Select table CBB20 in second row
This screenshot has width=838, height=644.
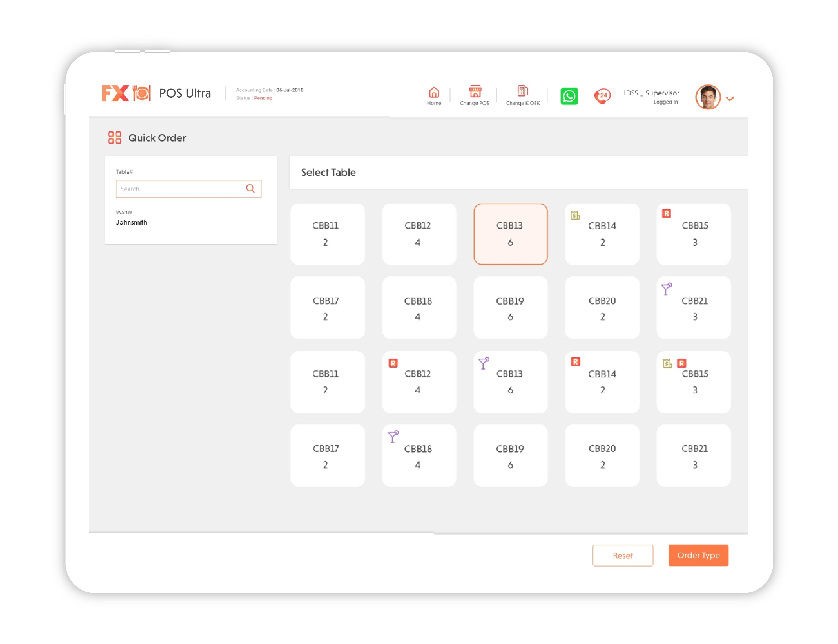pyautogui.click(x=602, y=308)
